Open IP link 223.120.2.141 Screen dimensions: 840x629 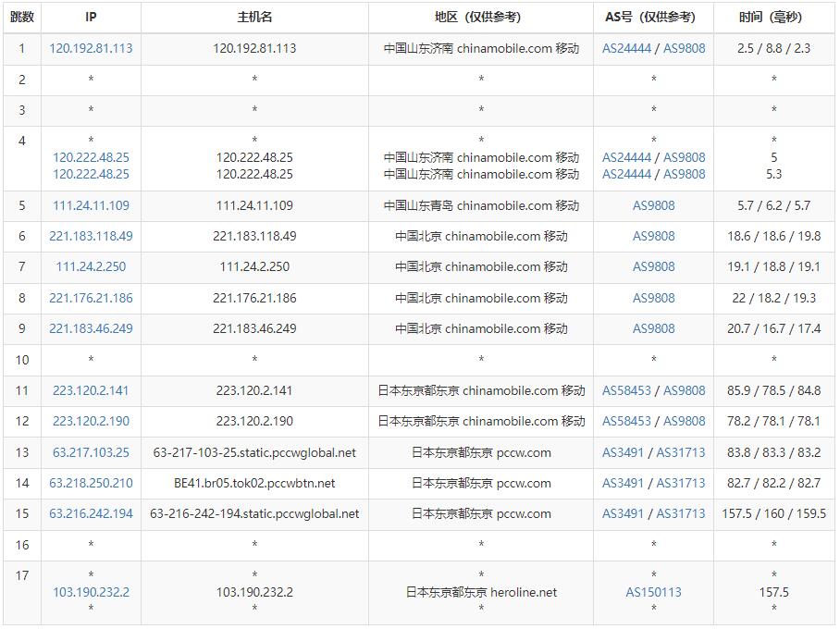point(91,390)
